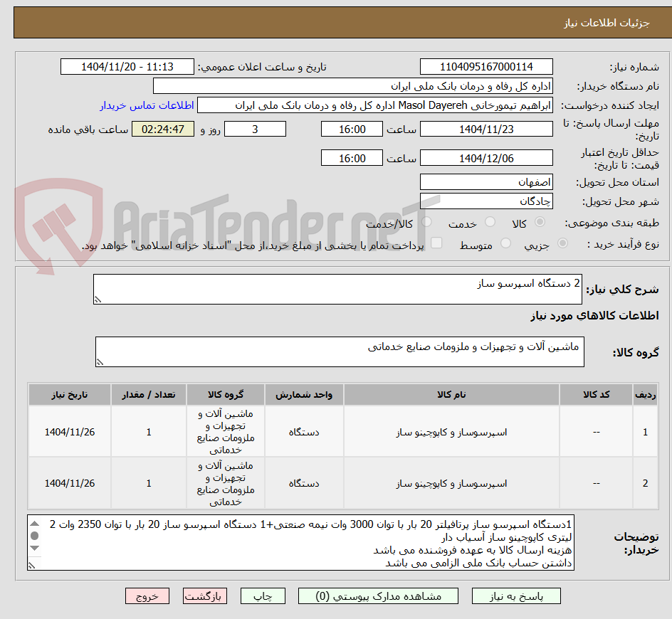672x619 pixels.
Task: Click need date 1404/11/26 in row 2
Action: pyautogui.click(x=70, y=483)
